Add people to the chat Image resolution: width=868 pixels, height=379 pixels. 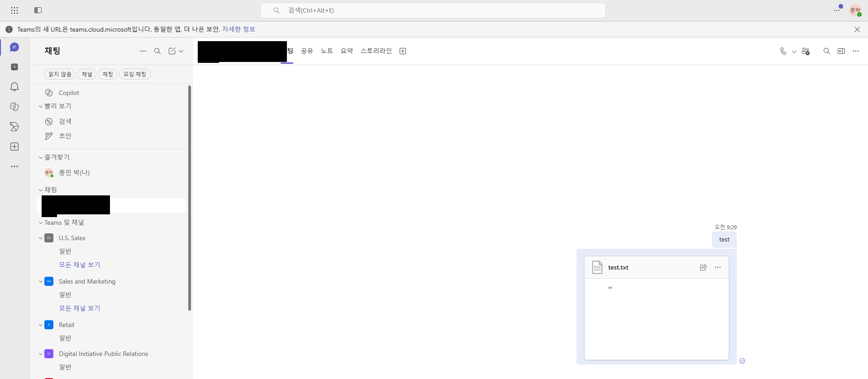coord(806,51)
